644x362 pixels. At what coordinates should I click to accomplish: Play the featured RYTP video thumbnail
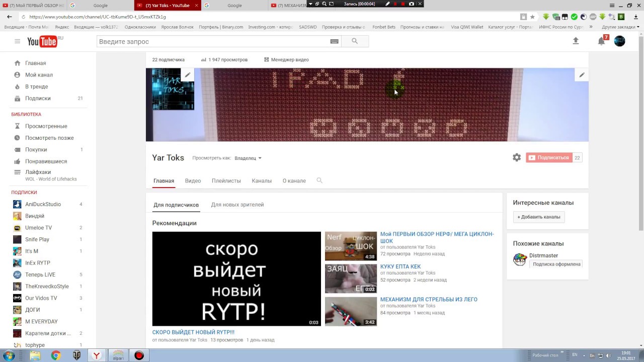[x=236, y=279]
